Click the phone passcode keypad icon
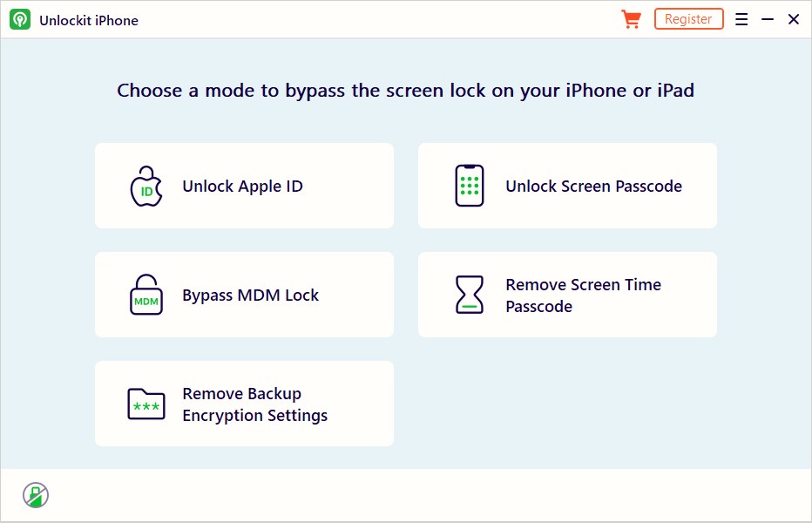The height and width of the screenshot is (523, 812). [470, 186]
